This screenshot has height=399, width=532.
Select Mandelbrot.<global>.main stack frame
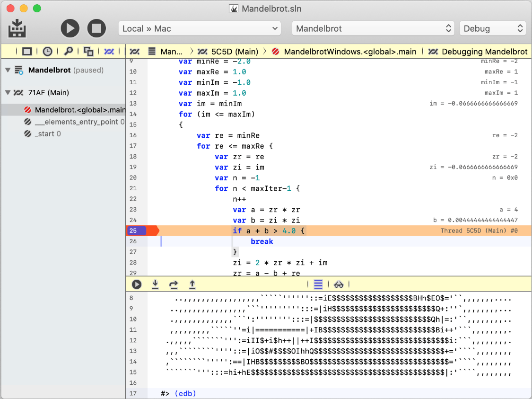tap(63, 110)
